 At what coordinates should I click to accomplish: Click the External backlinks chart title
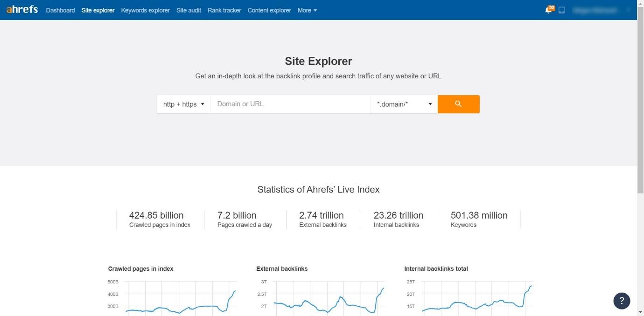point(282,268)
